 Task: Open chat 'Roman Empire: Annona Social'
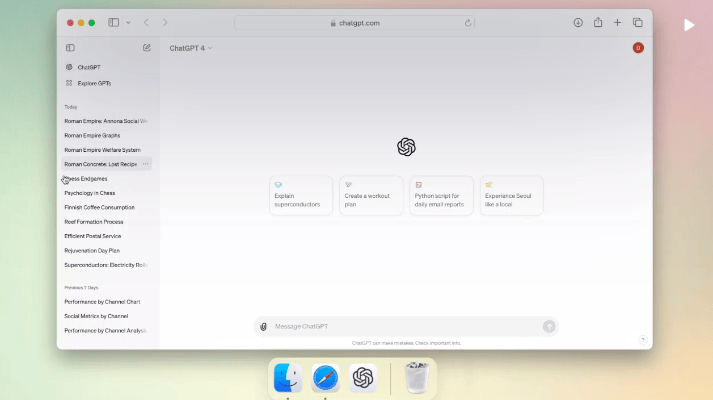pyautogui.click(x=106, y=121)
